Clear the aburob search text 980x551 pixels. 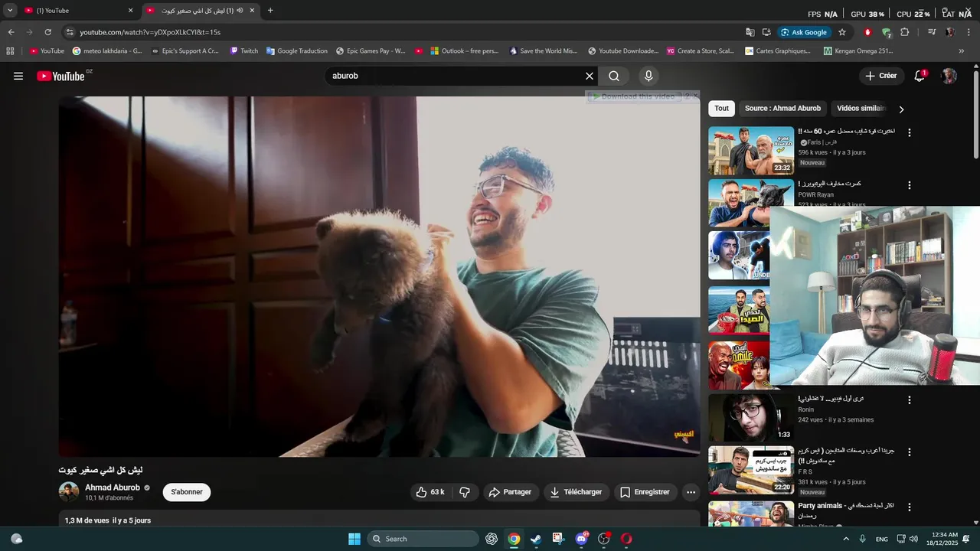pos(590,76)
